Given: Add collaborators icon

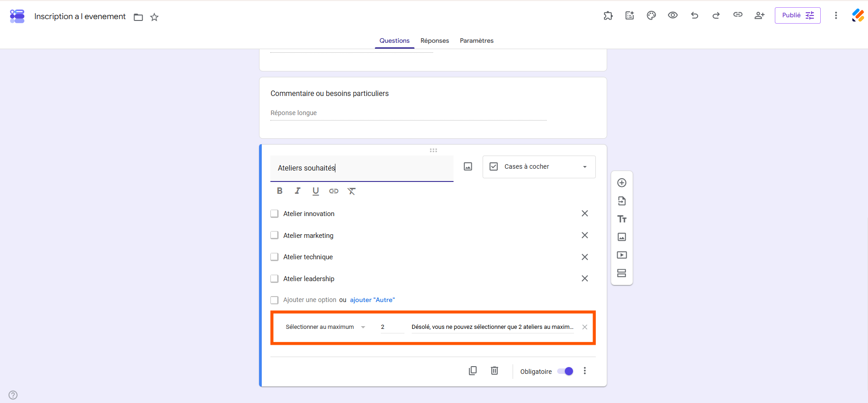Looking at the screenshot, I should pyautogui.click(x=759, y=15).
